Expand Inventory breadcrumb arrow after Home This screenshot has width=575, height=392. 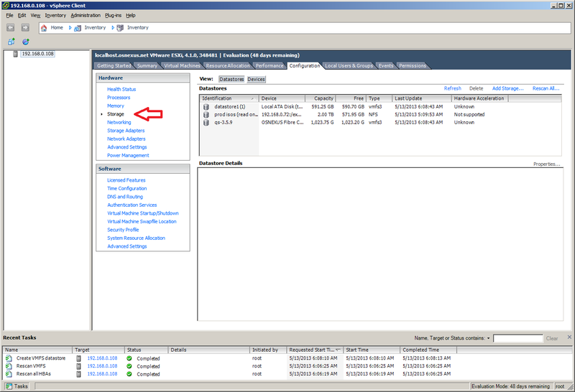click(70, 27)
